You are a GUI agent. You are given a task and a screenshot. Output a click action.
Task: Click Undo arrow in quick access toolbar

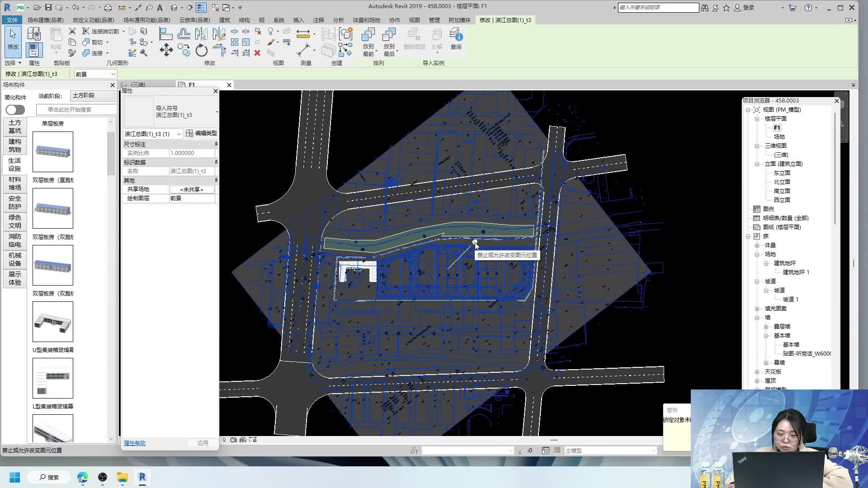point(75,7)
